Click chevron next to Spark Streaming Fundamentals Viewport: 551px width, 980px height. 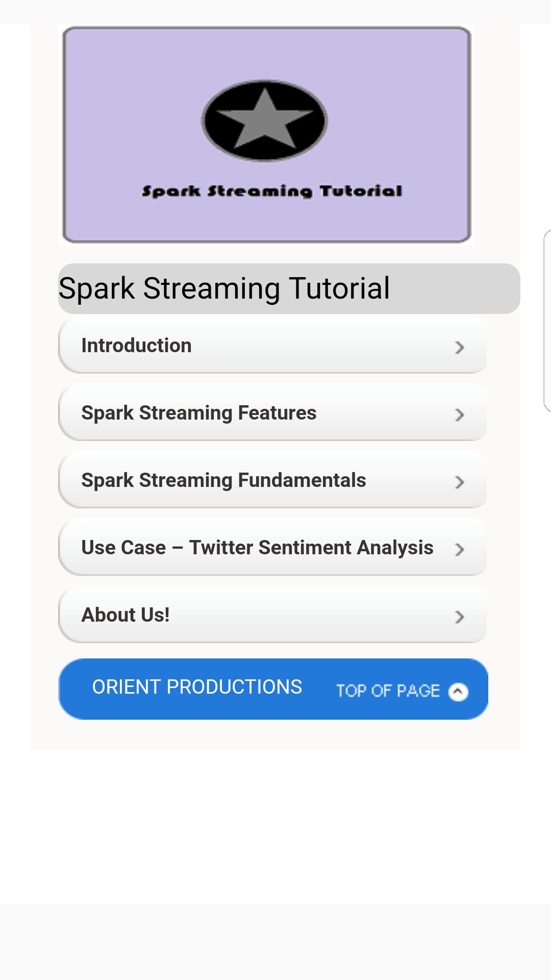point(459,482)
